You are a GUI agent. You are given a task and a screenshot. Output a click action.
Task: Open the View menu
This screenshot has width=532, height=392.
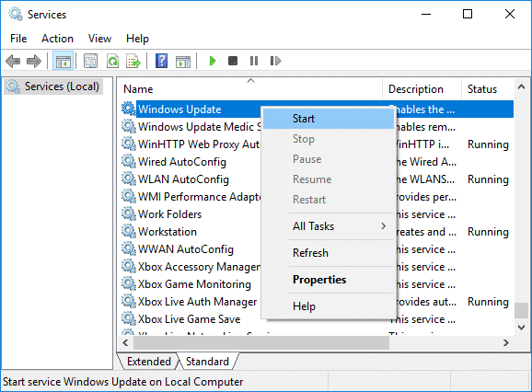point(99,39)
